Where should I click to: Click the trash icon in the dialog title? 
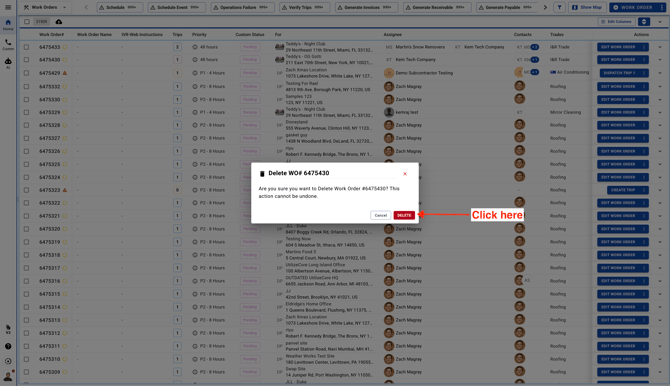point(262,174)
